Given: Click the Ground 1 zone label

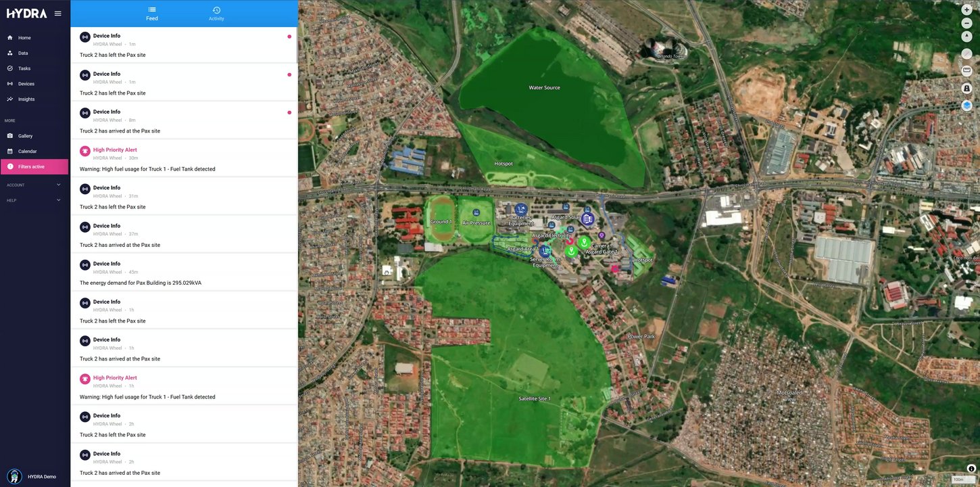Looking at the screenshot, I should (x=441, y=222).
